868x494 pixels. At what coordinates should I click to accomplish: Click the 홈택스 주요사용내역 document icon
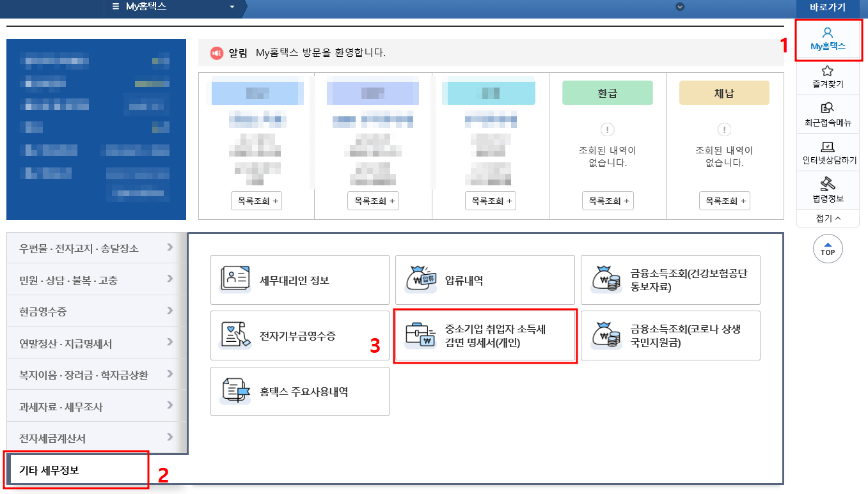point(235,392)
